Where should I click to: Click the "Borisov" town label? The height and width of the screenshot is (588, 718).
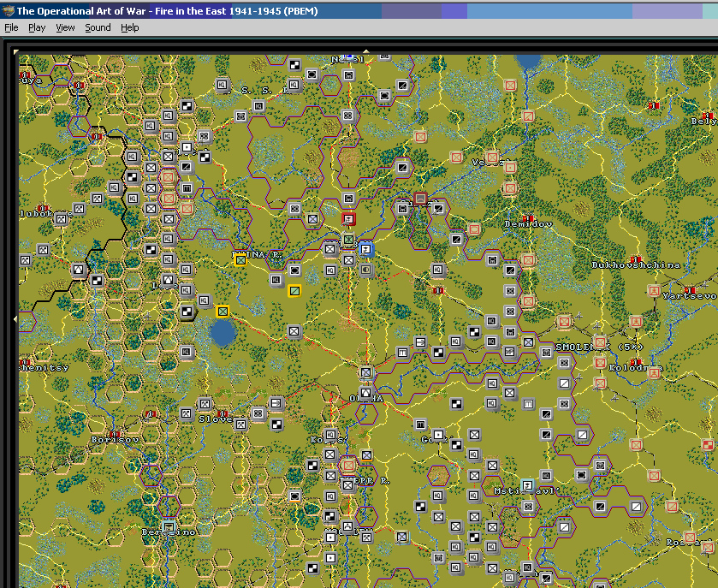[115, 440]
